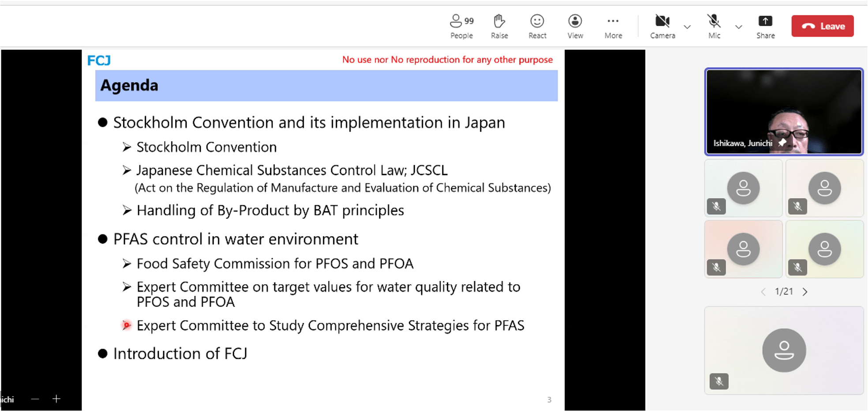
Task: Zoom in on shared content with plus
Action: (x=56, y=399)
